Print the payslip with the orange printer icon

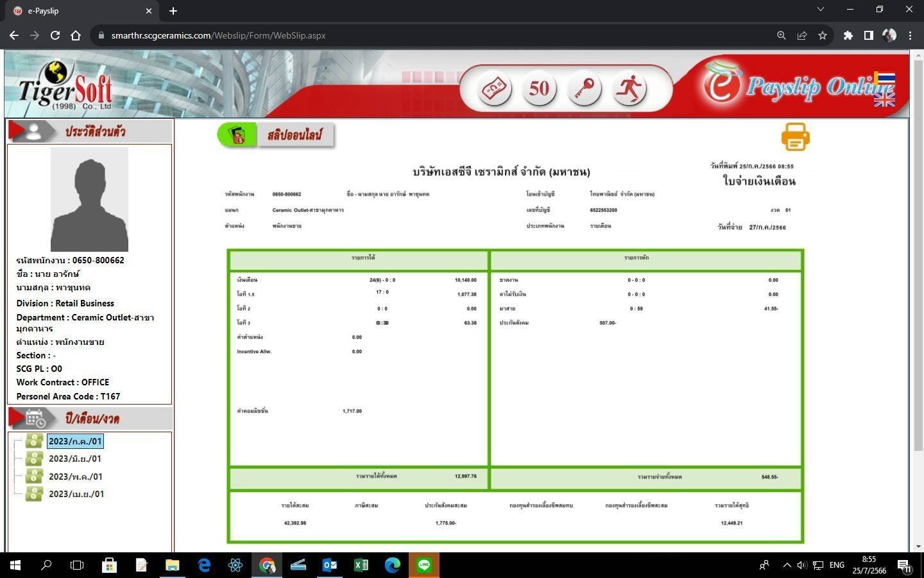click(x=795, y=137)
